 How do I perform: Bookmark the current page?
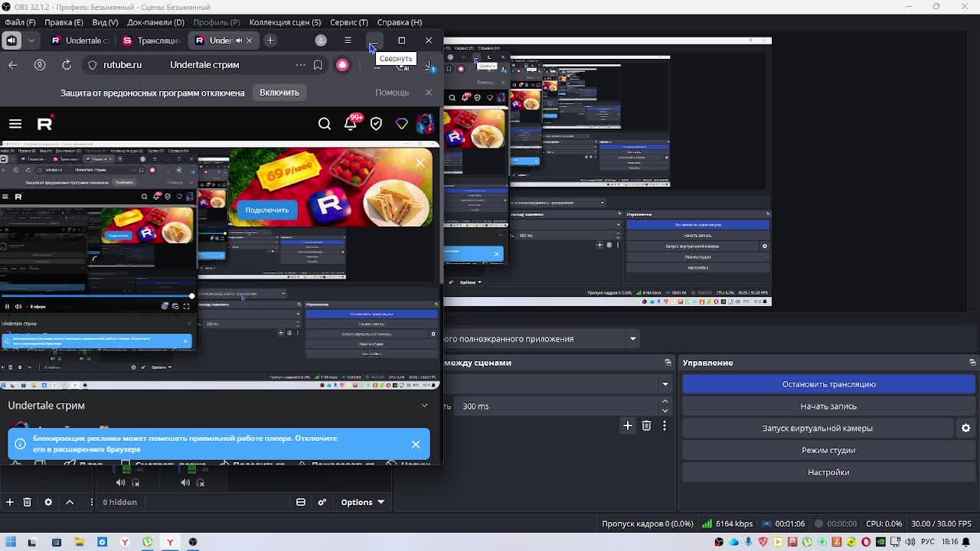point(318,65)
